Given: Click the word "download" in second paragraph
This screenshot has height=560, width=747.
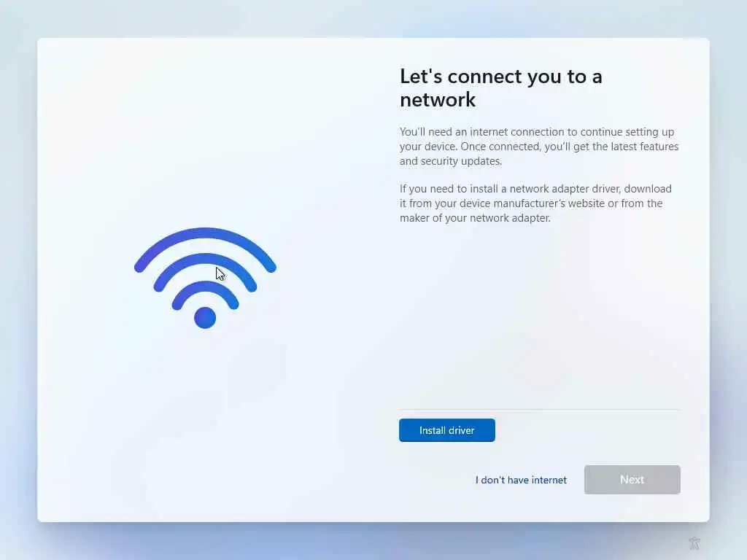Looking at the screenshot, I should pyautogui.click(x=648, y=189).
